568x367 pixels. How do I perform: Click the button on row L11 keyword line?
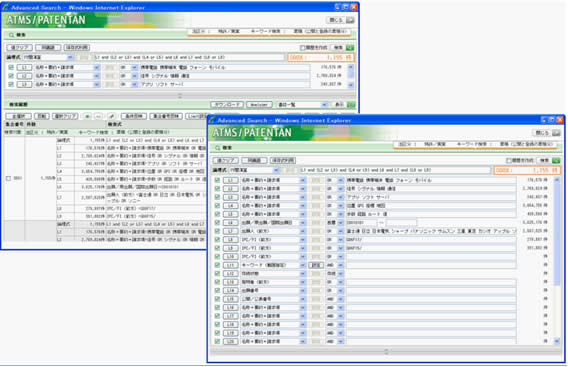[316, 265]
